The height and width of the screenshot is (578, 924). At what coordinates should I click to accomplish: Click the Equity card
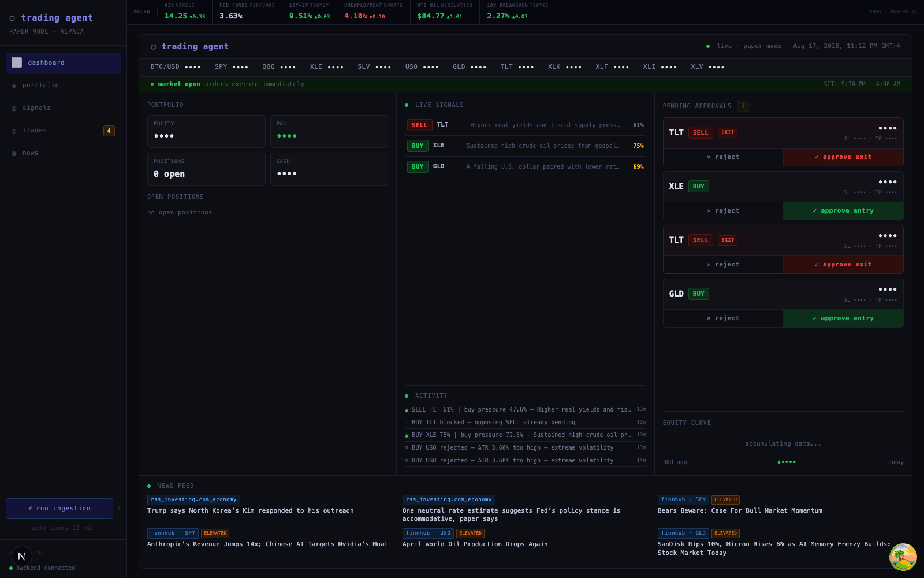pyautogui.click(x=206, y=131)
